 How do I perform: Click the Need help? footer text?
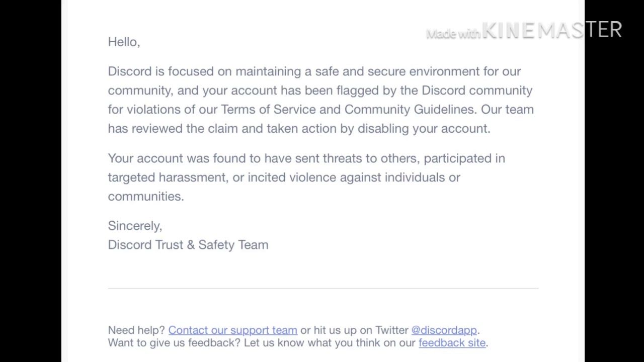[x=136, y=330]
